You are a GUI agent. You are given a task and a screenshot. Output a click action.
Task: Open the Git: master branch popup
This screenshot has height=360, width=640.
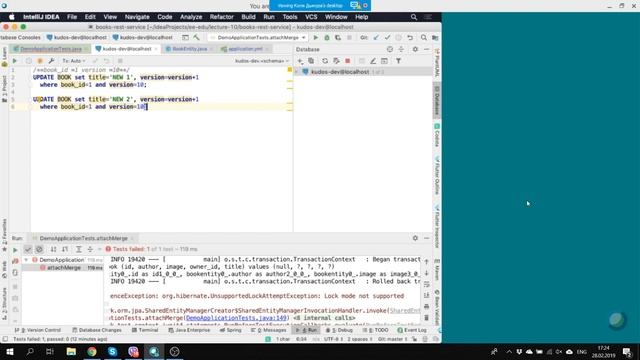point(393,339)
